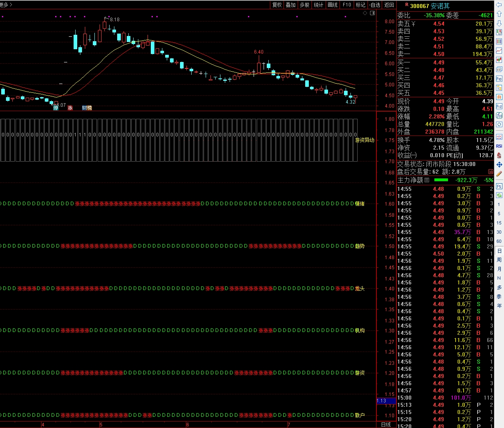Screen dimensions: 504x428
Task: Click the F5 sidebar icon
Action: (x=499, y=186)
